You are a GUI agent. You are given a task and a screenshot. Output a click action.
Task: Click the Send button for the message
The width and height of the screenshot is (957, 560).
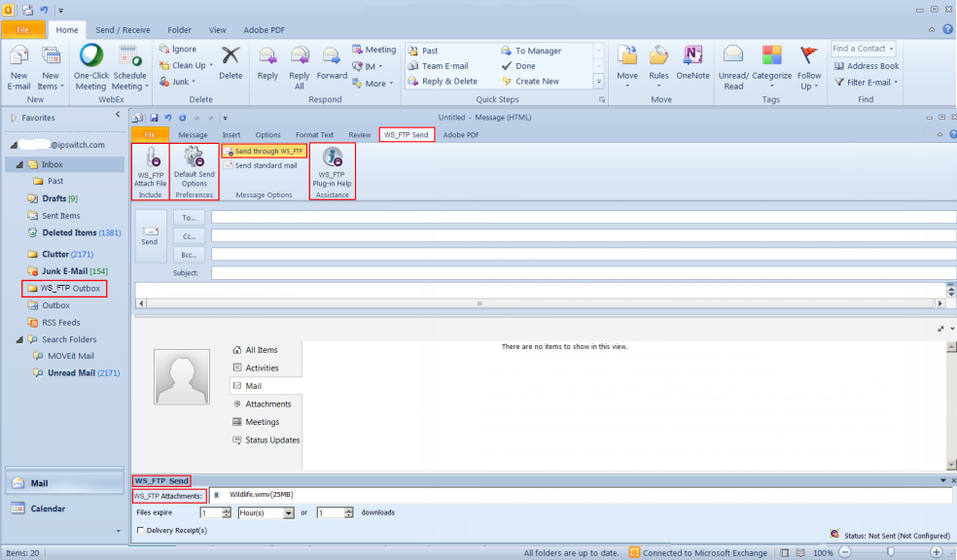[150, 236]
